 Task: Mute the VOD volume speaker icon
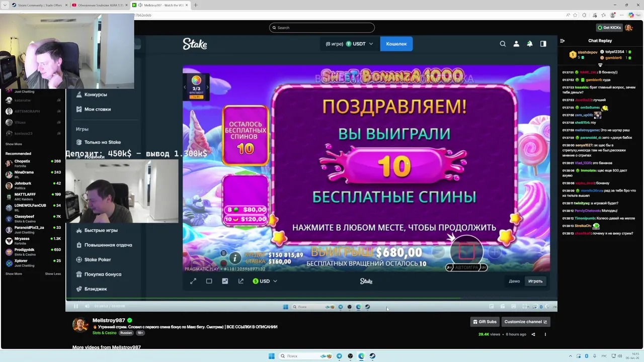(x=87, y=306)
